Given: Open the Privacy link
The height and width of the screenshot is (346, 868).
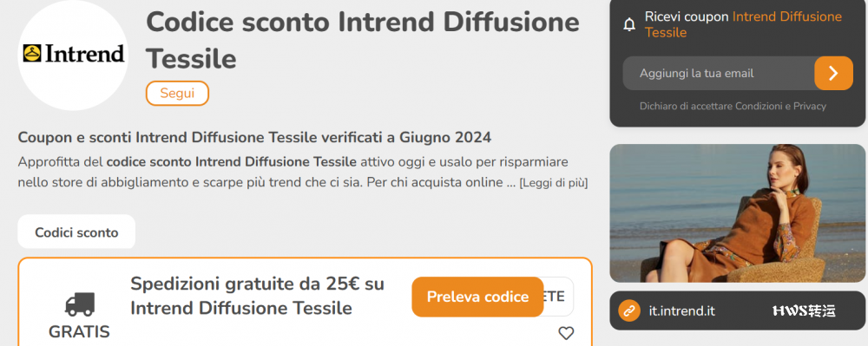Looking at the screenshot, I should pyautogui.click(x=809, y=106).
